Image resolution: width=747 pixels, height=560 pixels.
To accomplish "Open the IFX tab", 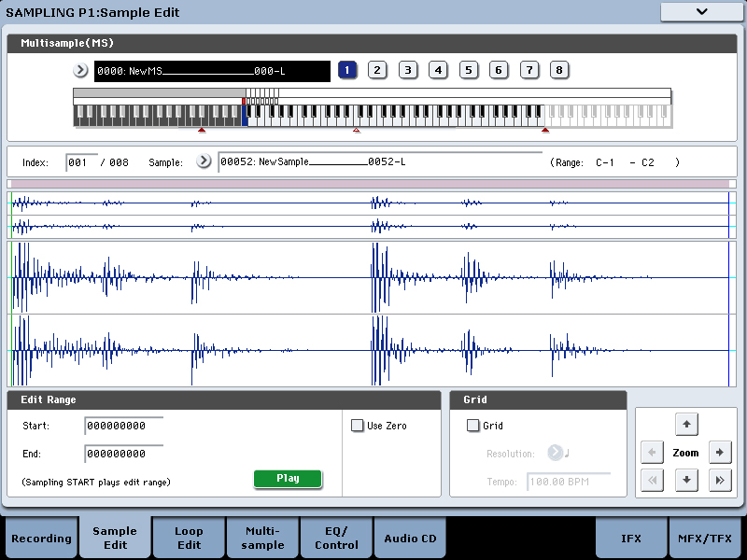I will point(631,539).
